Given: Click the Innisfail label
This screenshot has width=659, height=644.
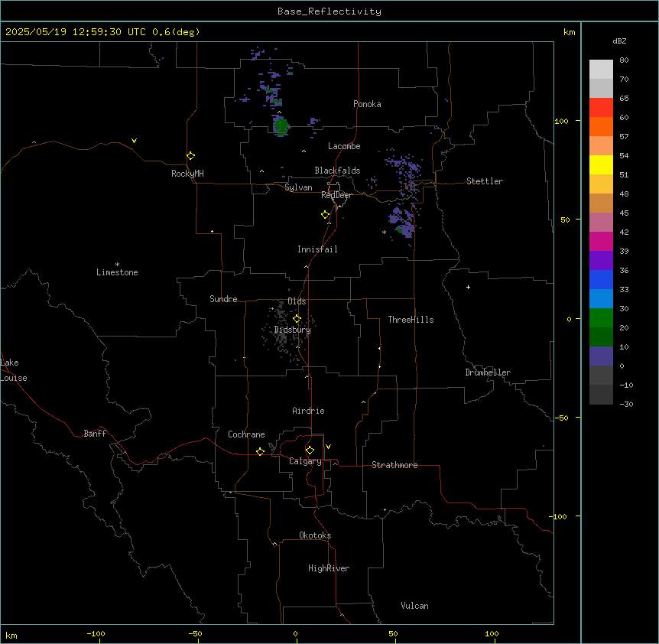Looking at the screenshot, I should [317, 249].
